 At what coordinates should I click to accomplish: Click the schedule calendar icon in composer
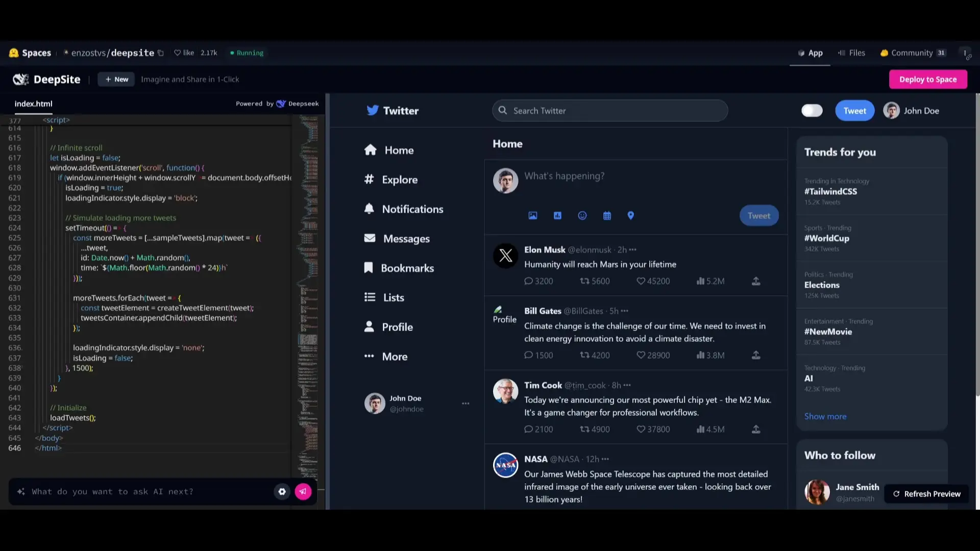[607, 216]
